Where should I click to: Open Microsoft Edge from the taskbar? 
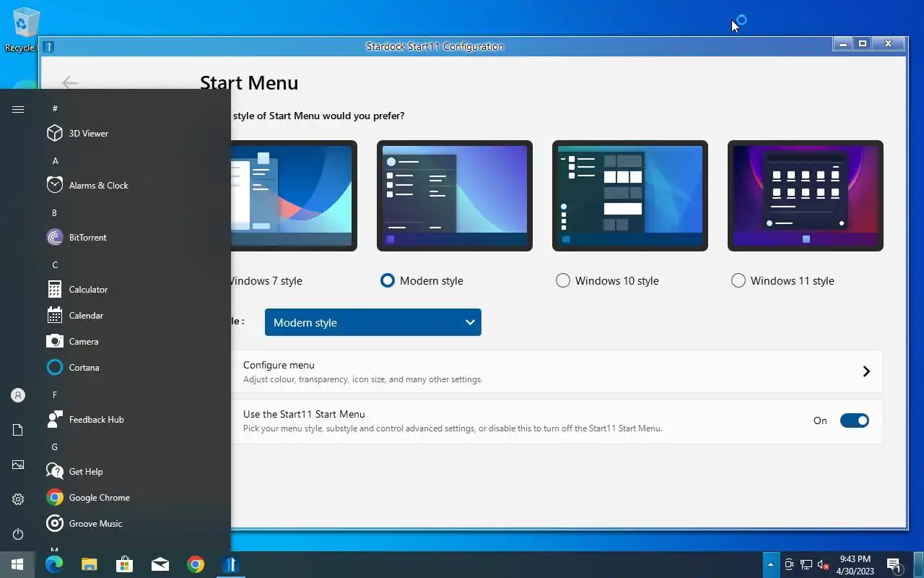54,564
